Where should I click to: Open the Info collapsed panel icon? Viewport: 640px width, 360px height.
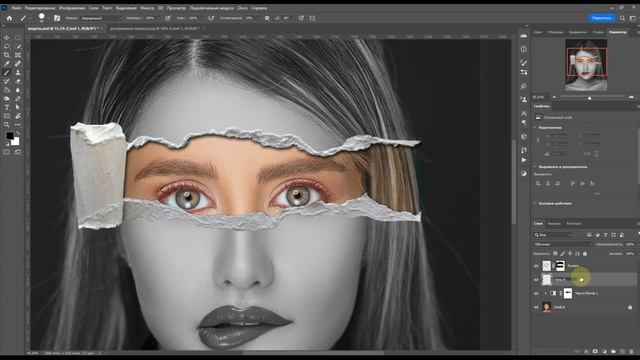pos(524,49)
